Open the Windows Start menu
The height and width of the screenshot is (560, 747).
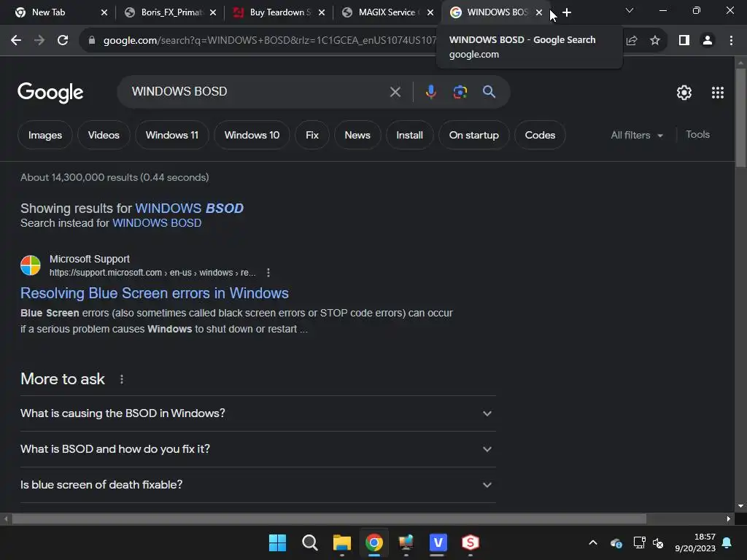(277, 542)
